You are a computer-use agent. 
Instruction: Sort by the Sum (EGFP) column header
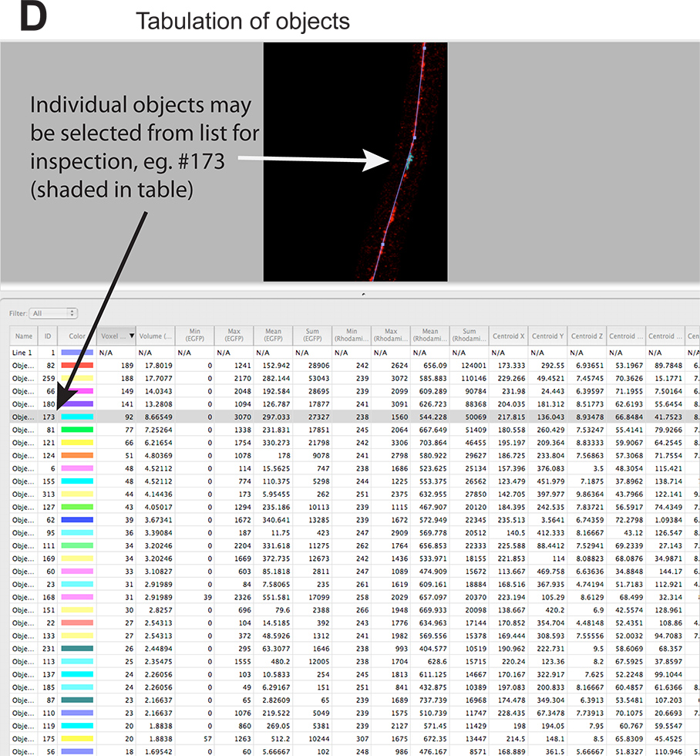point(312,335)
